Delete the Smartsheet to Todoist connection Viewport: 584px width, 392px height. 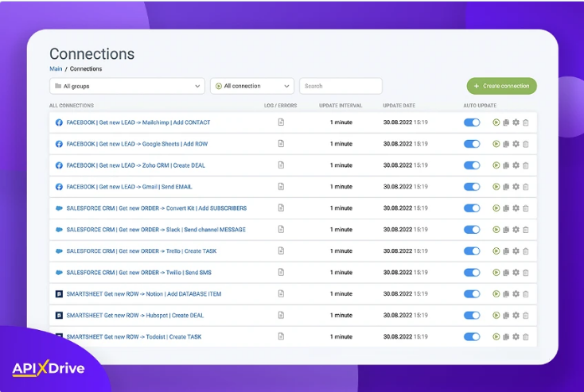pyautogui.click(x=526, y=337)
